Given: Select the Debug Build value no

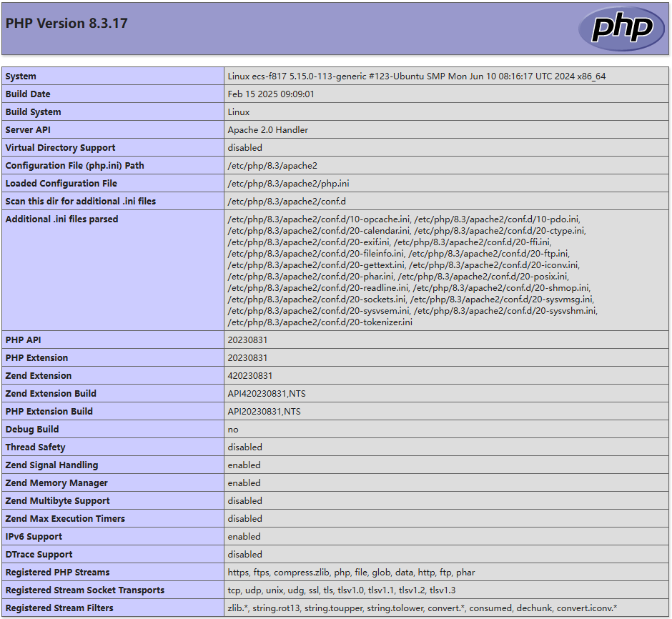Looking at the screenshot, I should point(233,430).
